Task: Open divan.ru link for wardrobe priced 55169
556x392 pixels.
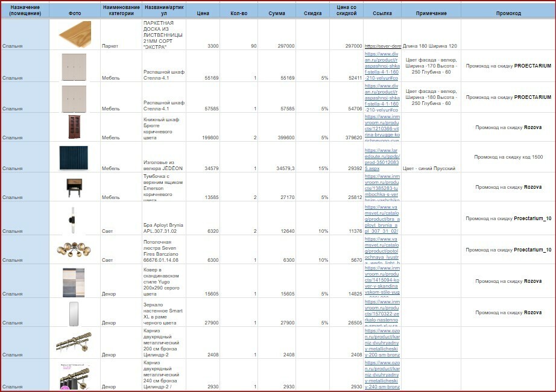Action: (x=382, y=66)
